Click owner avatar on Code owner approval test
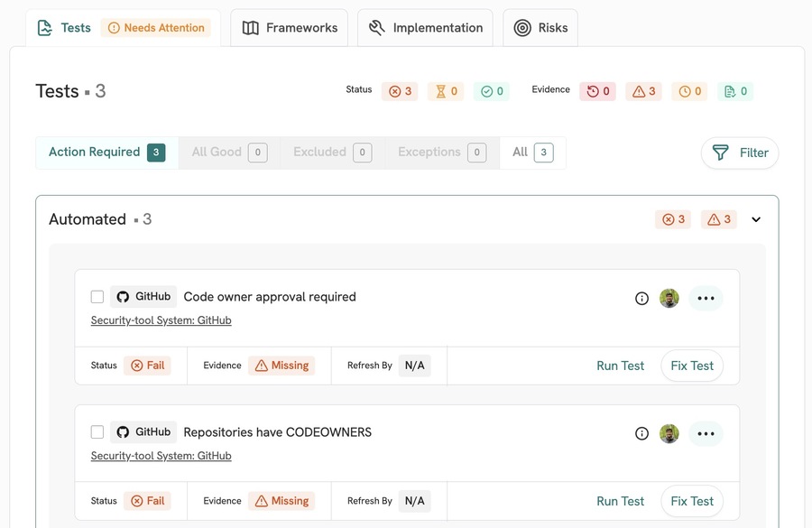 pos(669,299)
